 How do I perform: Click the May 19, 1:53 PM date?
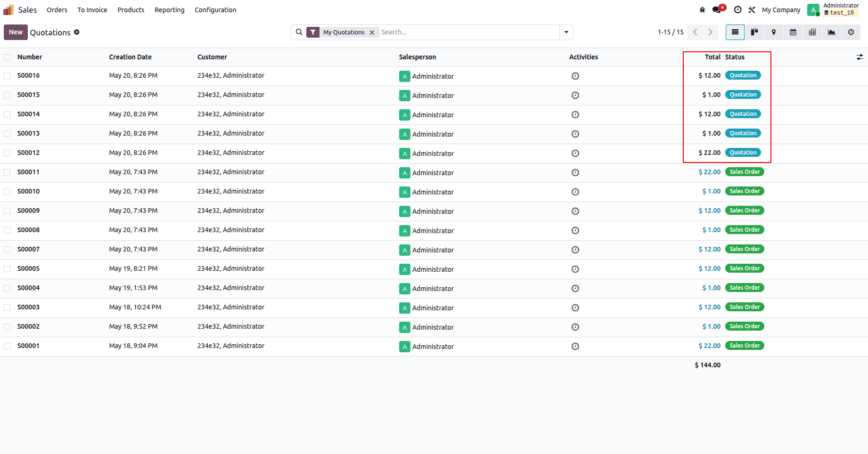click(x=133, y=288)
